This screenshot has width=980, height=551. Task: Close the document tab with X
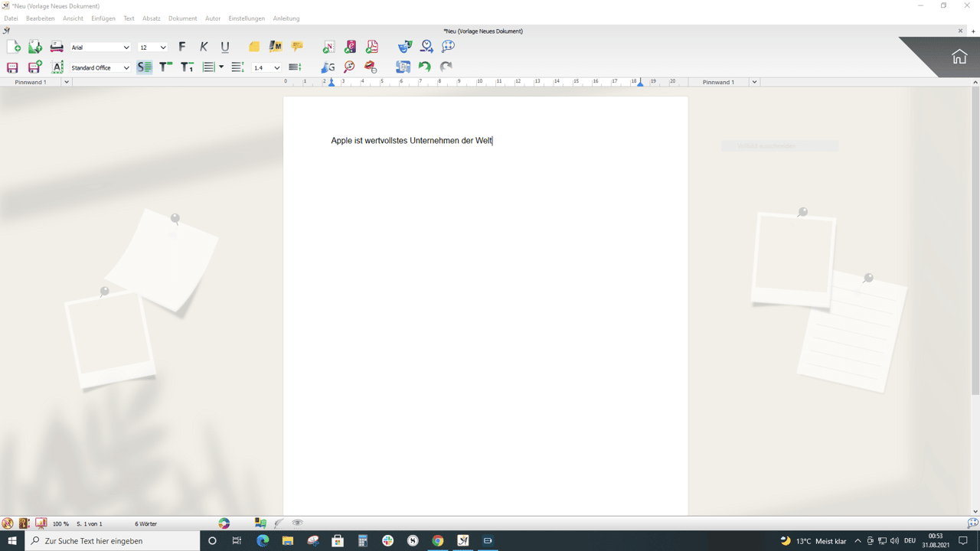click(x=960, y=31)
